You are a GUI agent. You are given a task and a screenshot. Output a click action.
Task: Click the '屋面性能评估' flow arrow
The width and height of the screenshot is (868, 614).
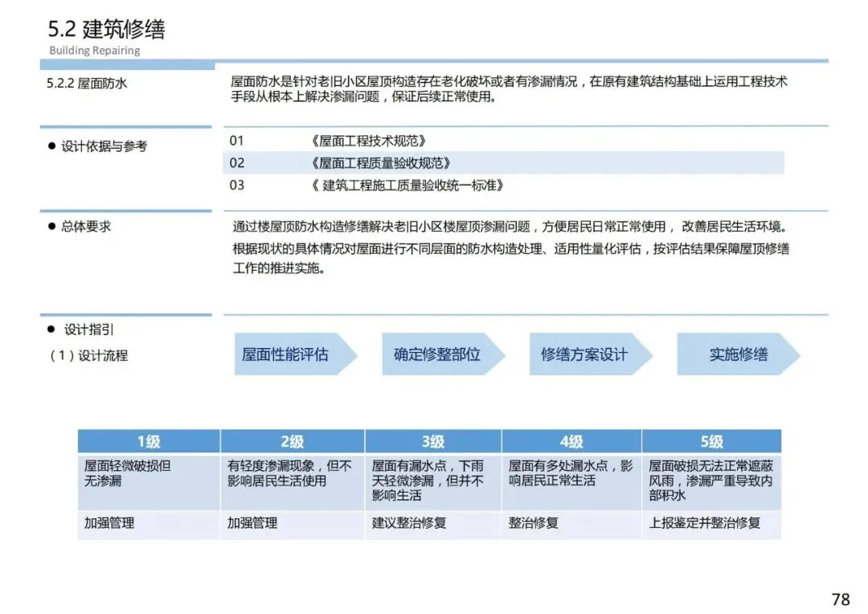[x=296, y=354]
